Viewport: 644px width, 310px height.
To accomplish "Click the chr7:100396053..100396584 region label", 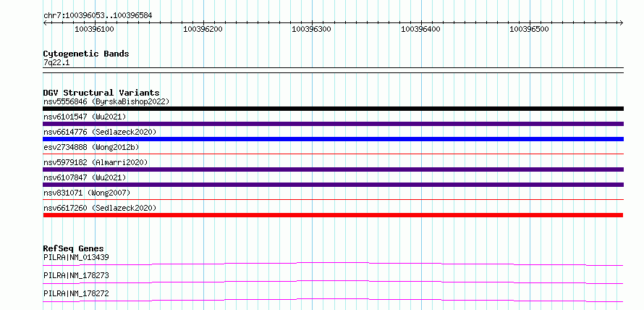I will (98, 15).
